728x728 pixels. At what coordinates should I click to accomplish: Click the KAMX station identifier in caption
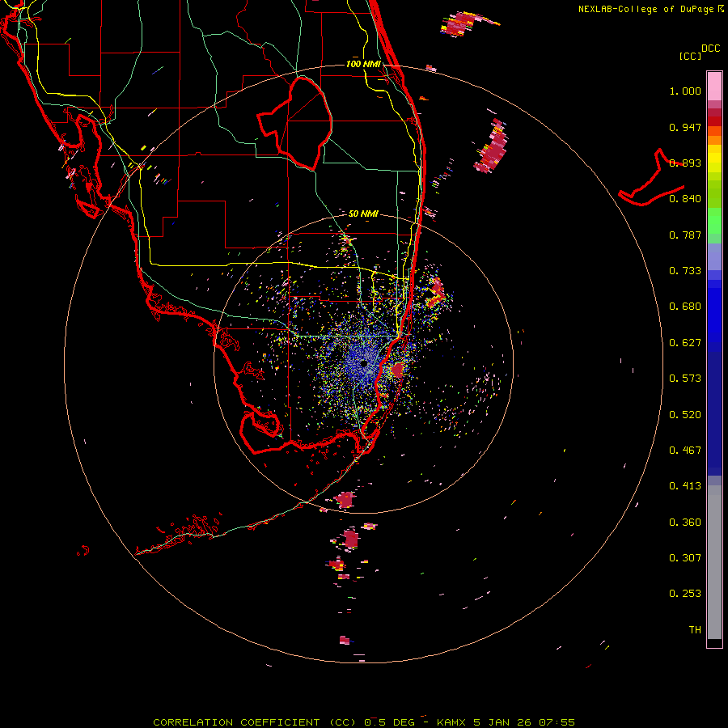point(451,722)
